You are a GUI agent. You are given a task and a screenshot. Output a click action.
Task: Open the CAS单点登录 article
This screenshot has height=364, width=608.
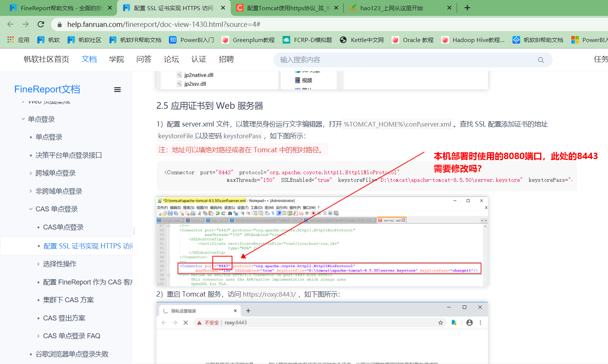[x=63, y=227]
